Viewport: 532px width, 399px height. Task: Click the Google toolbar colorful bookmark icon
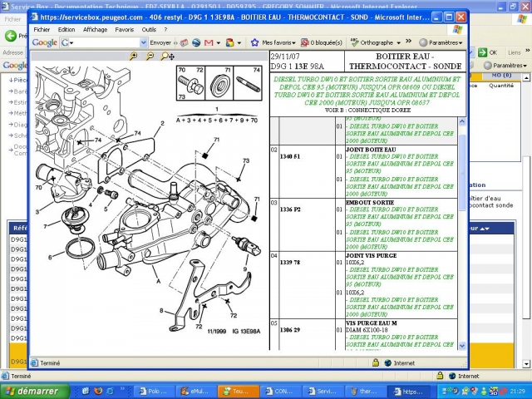(230, 42)
